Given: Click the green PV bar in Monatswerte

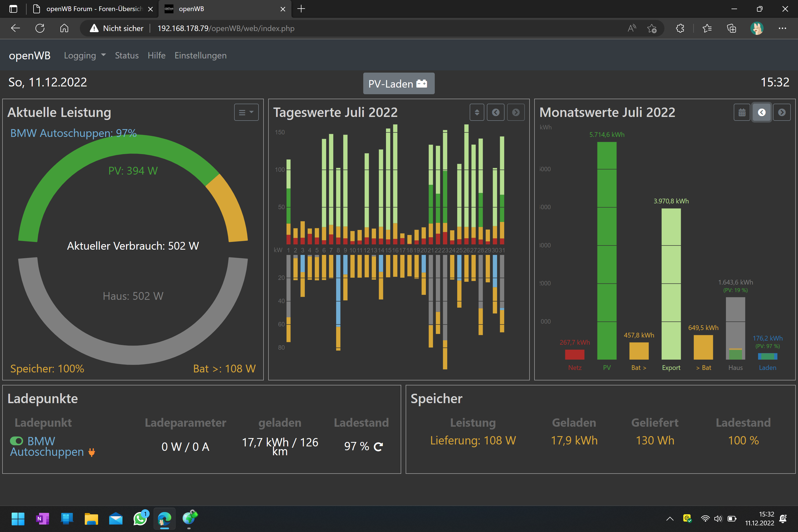Looking at the screenshot, I should click(x=607, y=251).
